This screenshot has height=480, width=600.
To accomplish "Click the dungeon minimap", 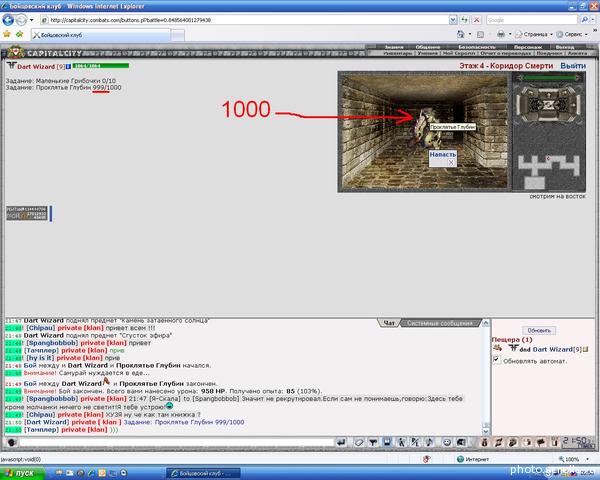I will click(549, 171).
